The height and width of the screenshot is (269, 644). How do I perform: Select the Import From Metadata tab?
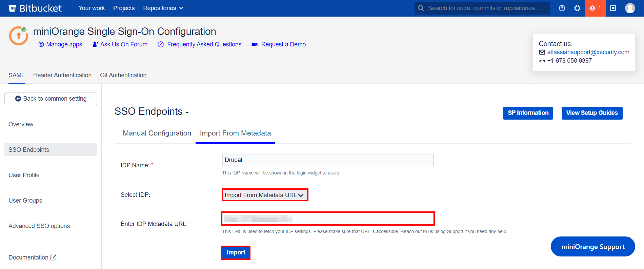(x=235, y=133)
